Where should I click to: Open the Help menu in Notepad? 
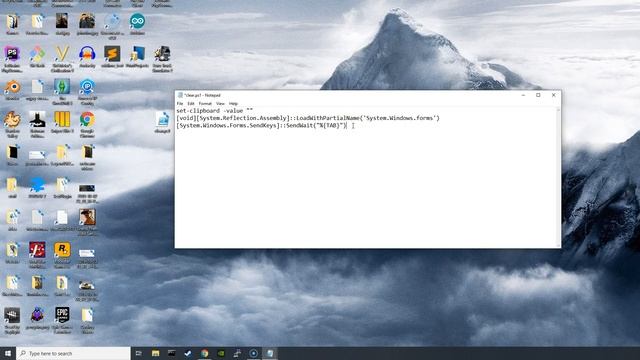pos(233,104)
